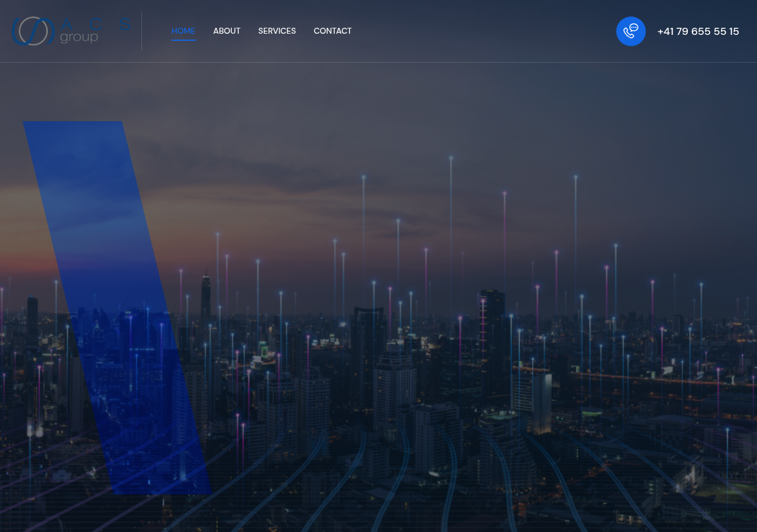This screenshot has width=757, height=532.
Task: Click the ACS group logo
Action: (x=71, y=31)
